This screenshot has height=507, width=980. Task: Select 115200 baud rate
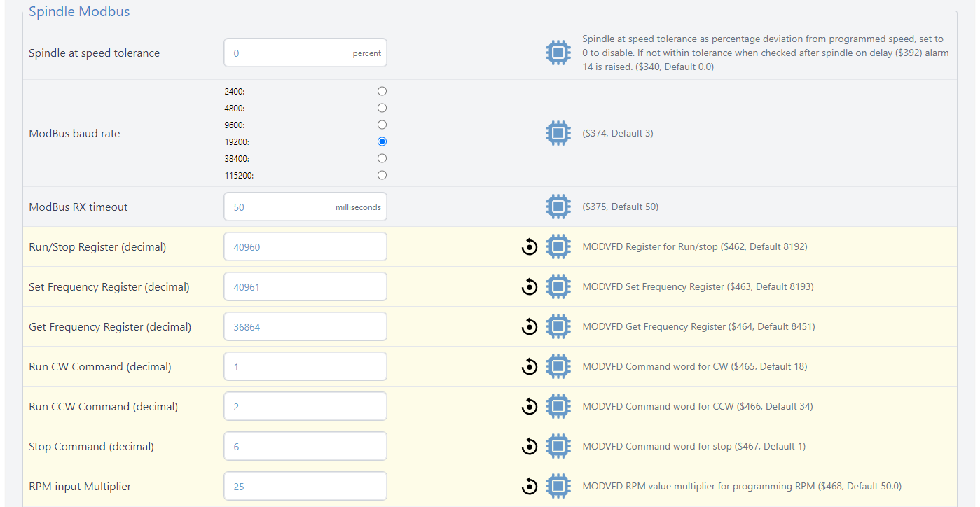click(382, 175)
